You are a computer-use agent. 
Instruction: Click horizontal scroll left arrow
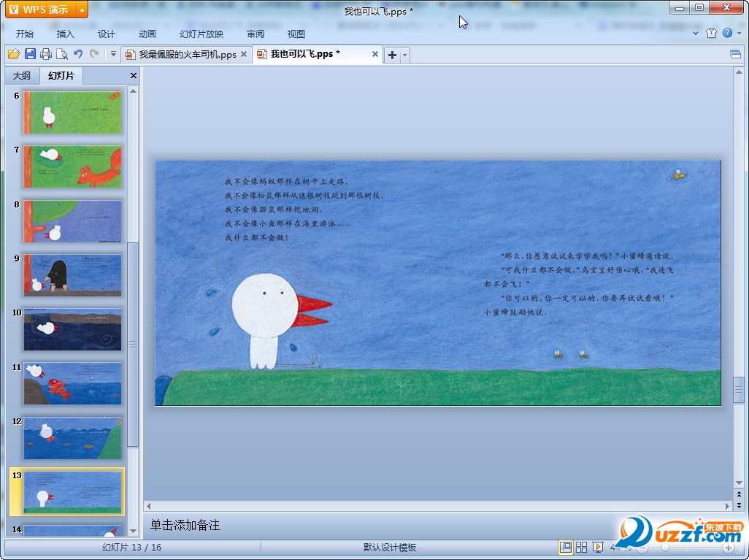[x=148, y=506]
